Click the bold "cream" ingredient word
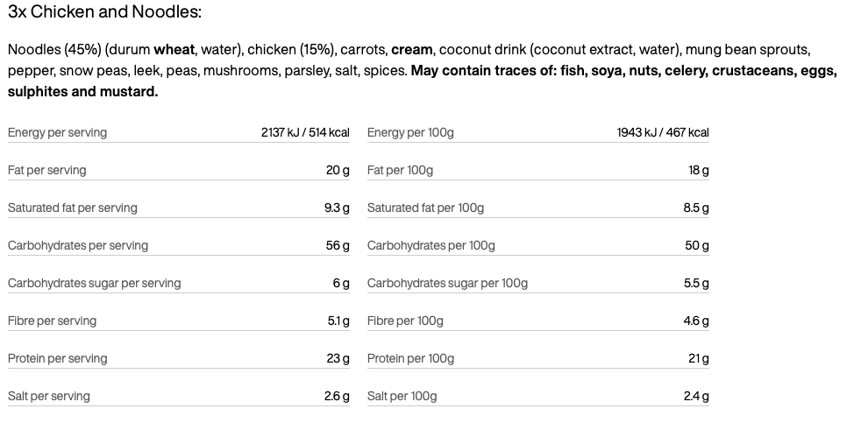Image resolution: width=868 pixels, height=423 pixels. tap(410, 49)
